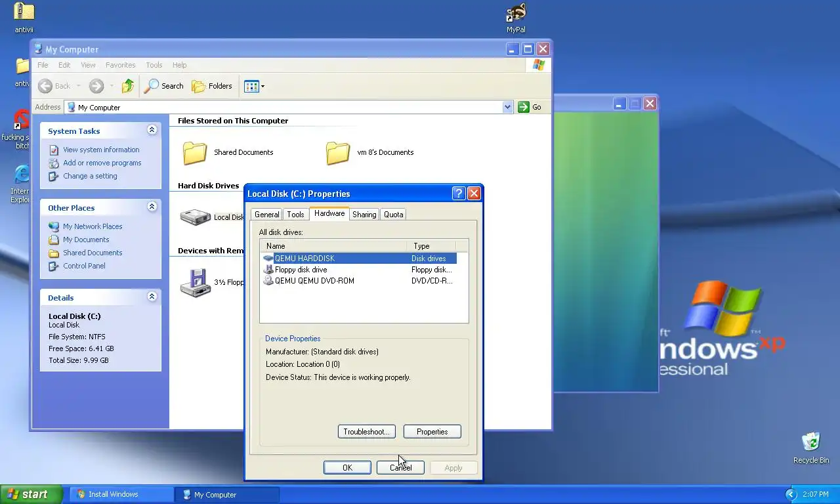Select the Hardware tab
This screenshot has width=840, height=504.
click(329, 213)
